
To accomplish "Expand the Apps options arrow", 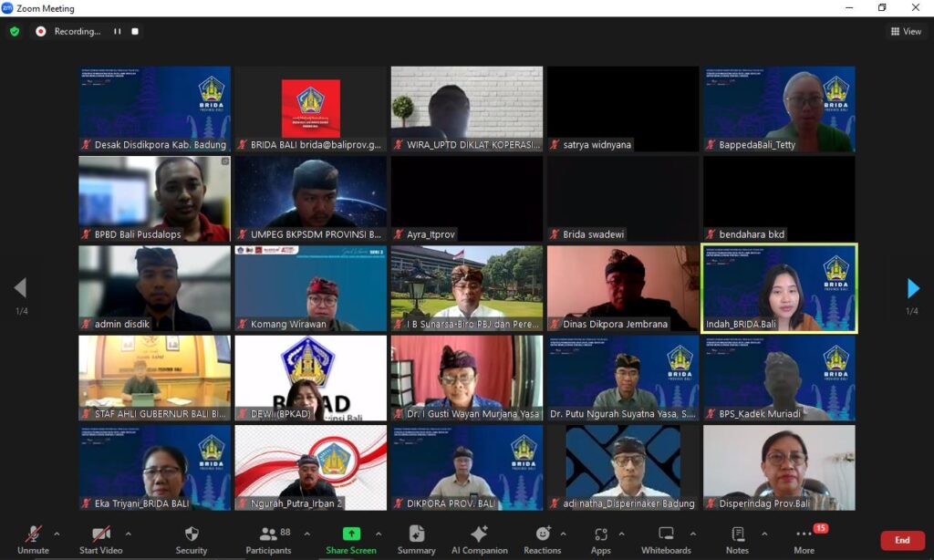I will point(621,534).
